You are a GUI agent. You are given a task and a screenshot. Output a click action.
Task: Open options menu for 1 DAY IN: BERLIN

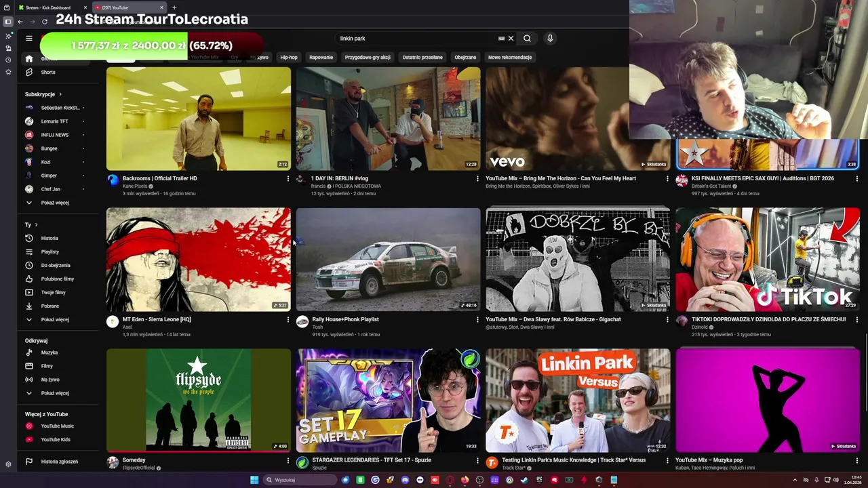pos(477,178)
